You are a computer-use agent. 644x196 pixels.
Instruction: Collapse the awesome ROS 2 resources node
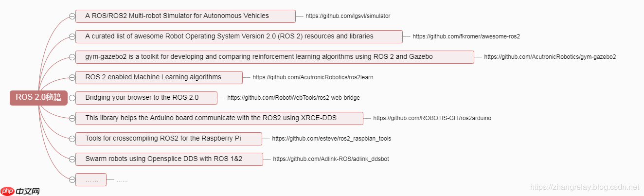click(72, 36)
